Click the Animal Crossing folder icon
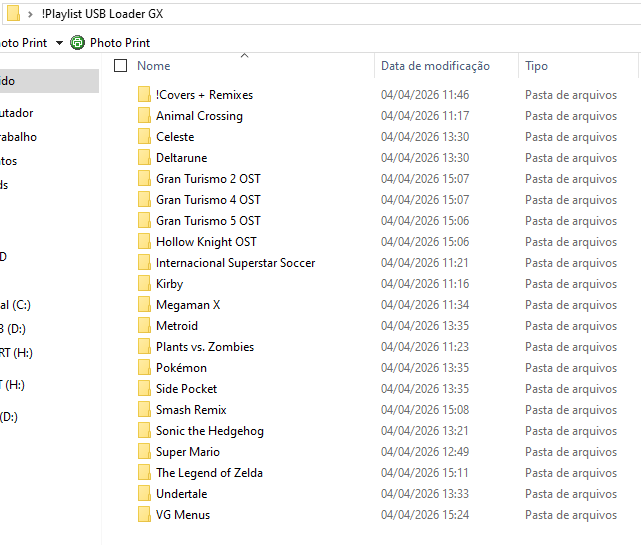 [x=144, y=115]
